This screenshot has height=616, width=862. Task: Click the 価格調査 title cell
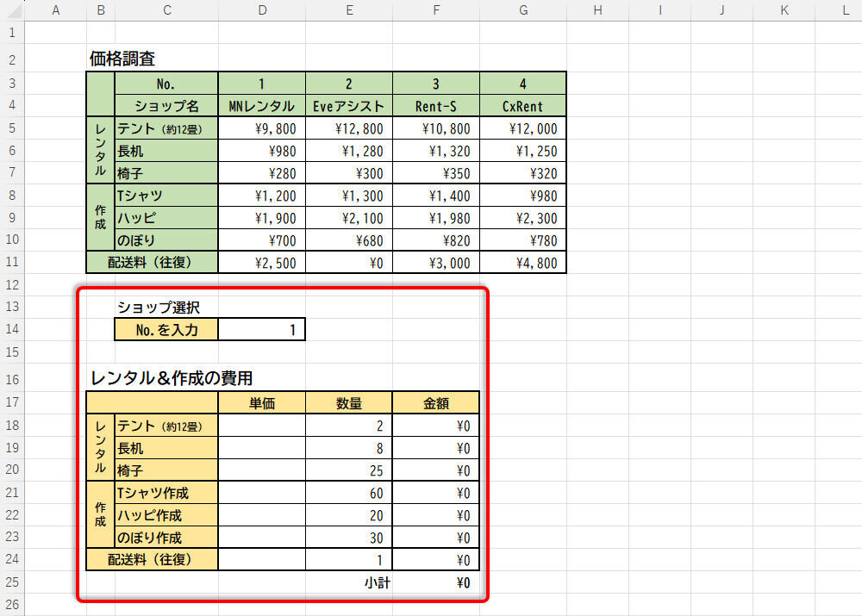(x=122, y=59)
